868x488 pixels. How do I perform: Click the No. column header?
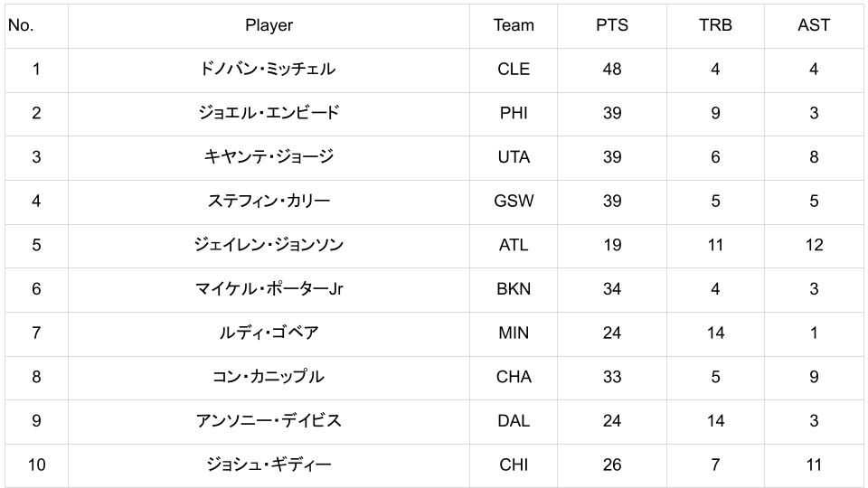[21, 25]
